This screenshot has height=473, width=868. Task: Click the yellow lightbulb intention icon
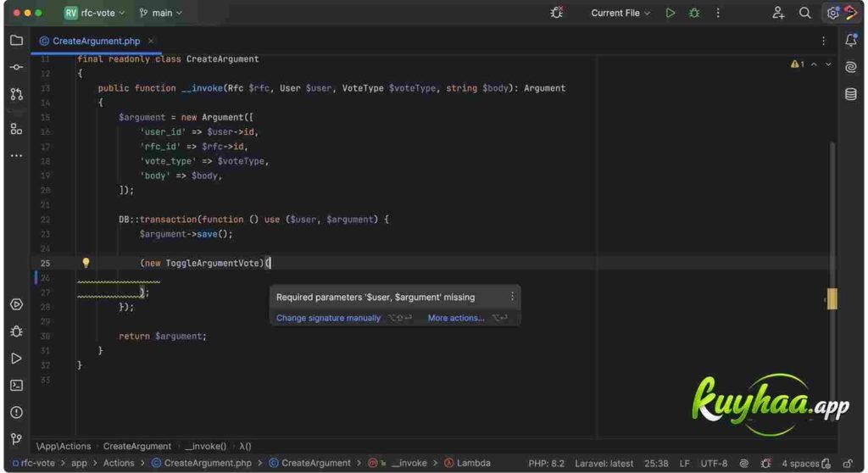(86, 263)
